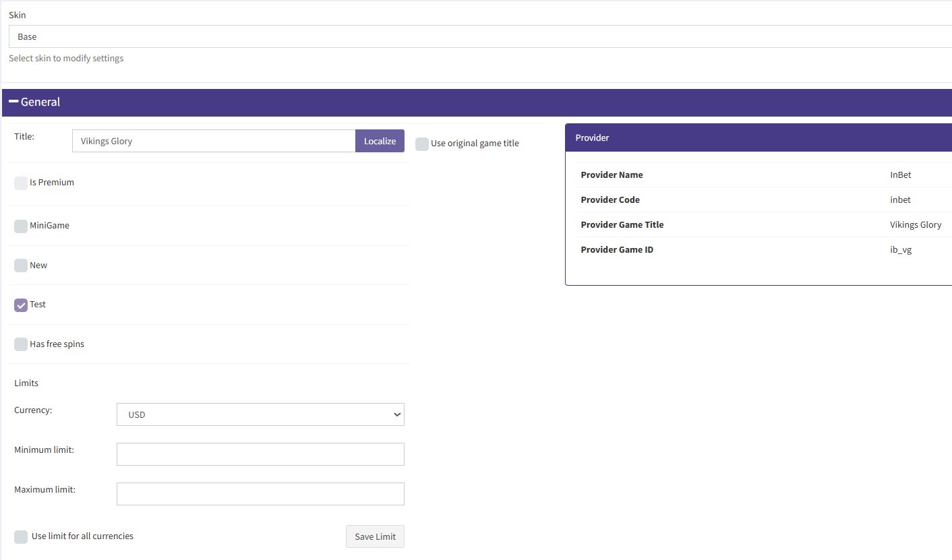Toggle the MiniGame checkbox

(x=21, y=226)
